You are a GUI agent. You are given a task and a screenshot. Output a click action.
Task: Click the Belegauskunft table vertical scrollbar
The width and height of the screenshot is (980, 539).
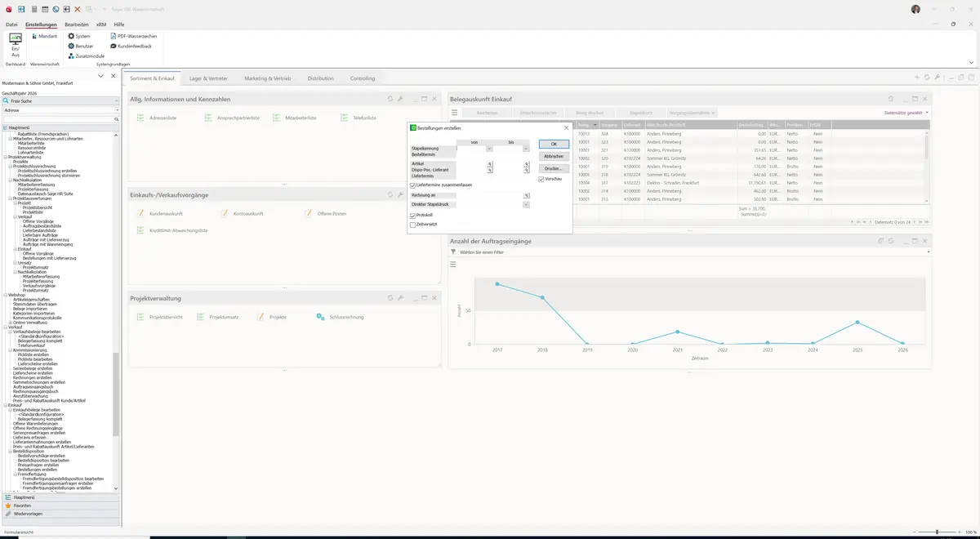[927, 161]
